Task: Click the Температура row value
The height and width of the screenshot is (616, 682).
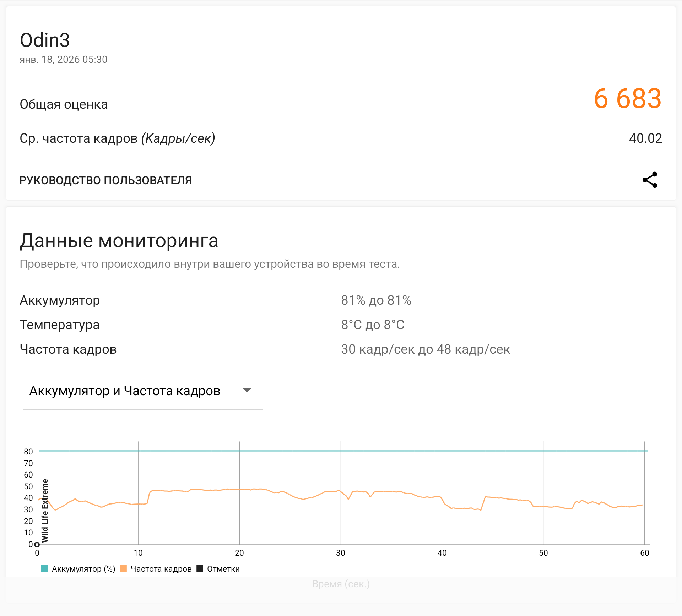Action: (x=373, y=325)
